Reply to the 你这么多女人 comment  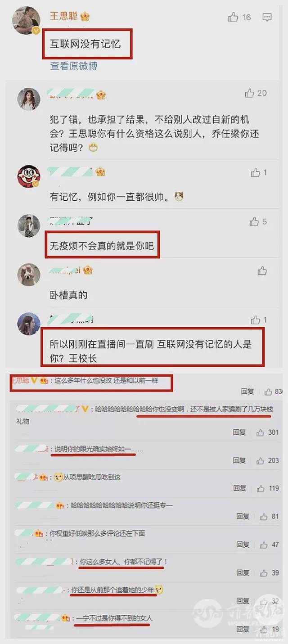243,572
